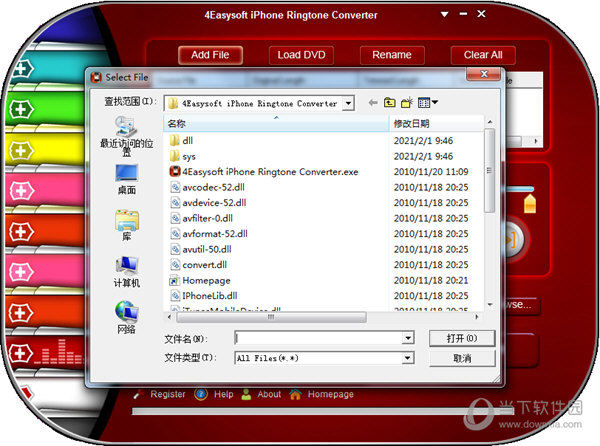The width and height of the screenshot is (600, 446).
Task: Minimize the 4Easysoft main window
Action: pos(463,14)
